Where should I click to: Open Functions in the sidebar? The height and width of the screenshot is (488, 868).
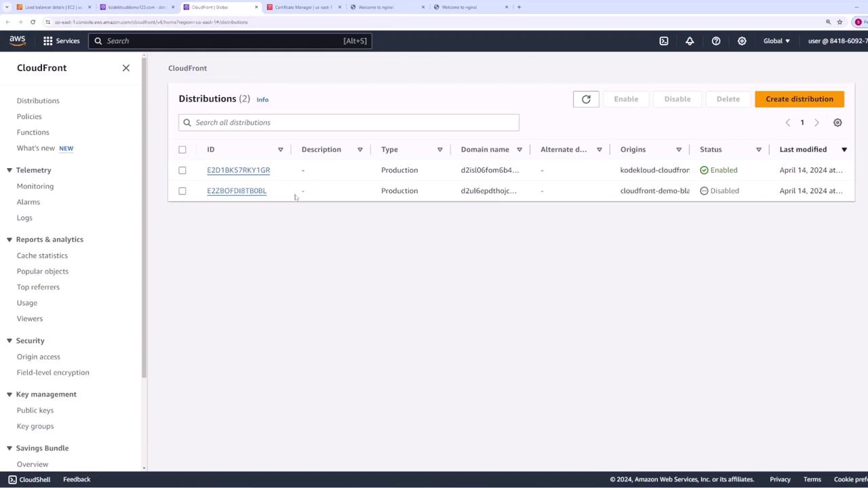(x=33, y=132)
